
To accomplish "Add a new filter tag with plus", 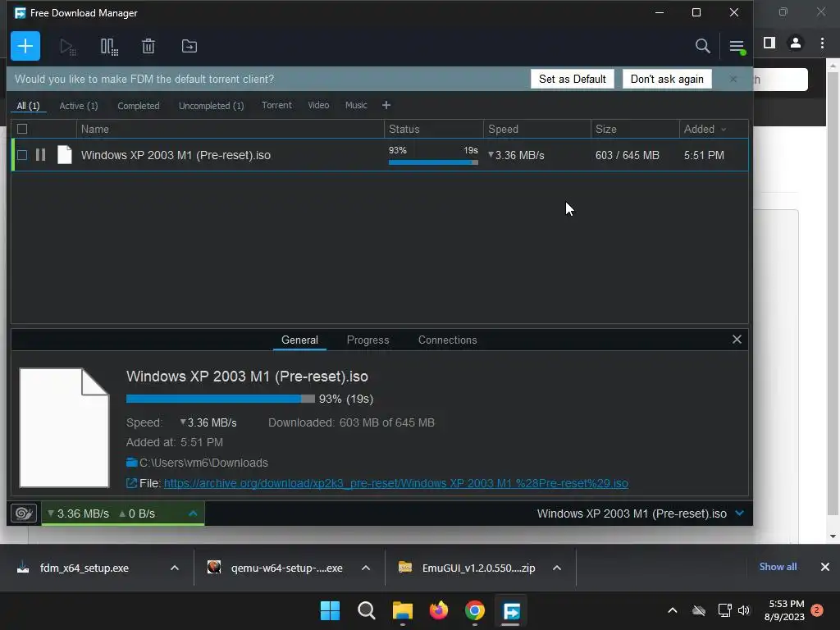I will (386, 105).
